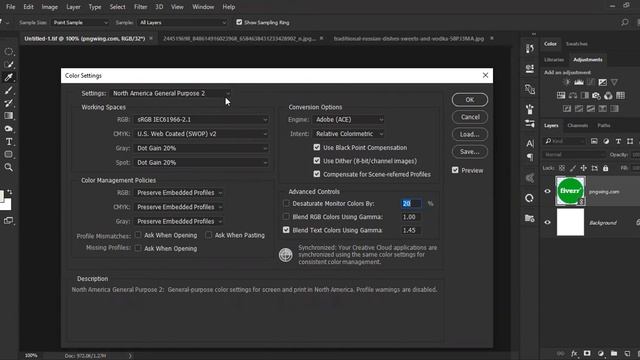Open rendering Intent dropdown

click(349, 134)
